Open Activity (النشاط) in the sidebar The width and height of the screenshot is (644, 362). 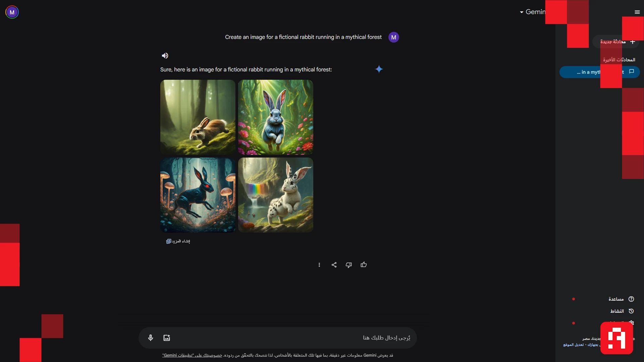tap(617, 311)
